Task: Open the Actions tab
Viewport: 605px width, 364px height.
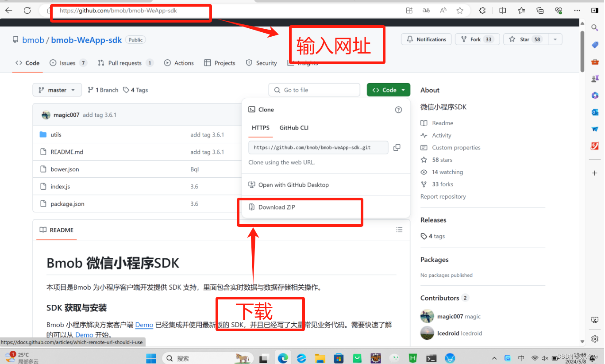Action: point(179,63)
